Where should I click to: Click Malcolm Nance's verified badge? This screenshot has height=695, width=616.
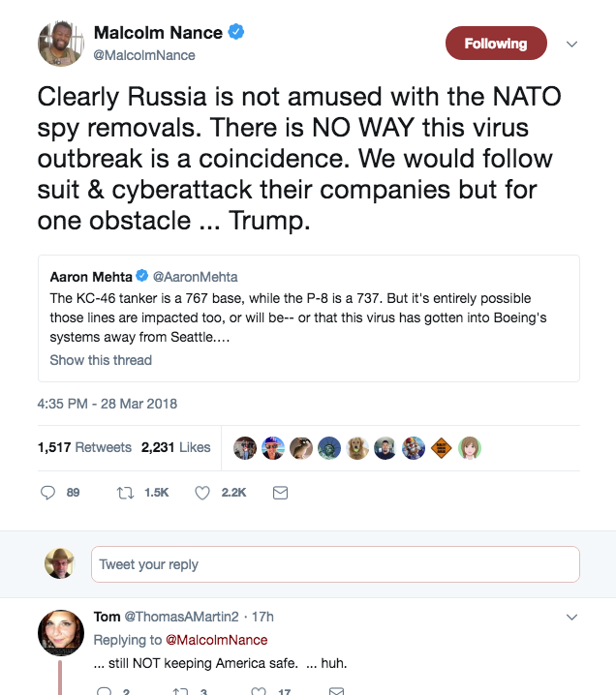(x=236, y=32)
